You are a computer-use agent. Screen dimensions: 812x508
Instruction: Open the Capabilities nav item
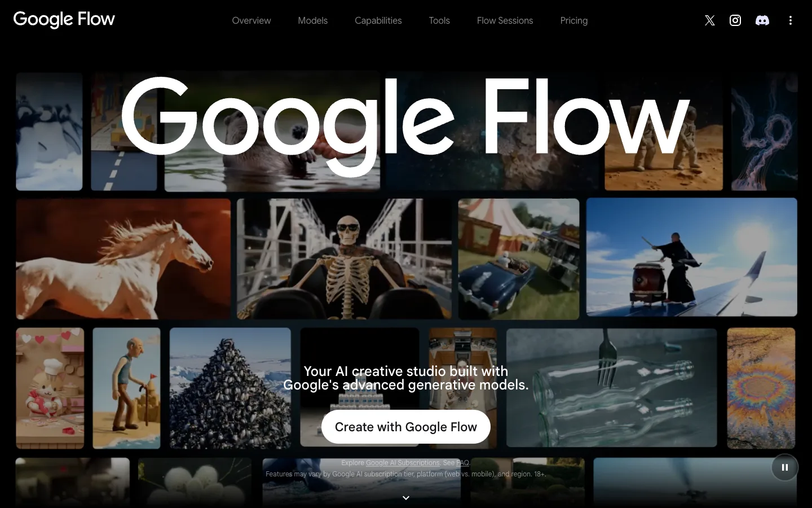click(378, 20)
